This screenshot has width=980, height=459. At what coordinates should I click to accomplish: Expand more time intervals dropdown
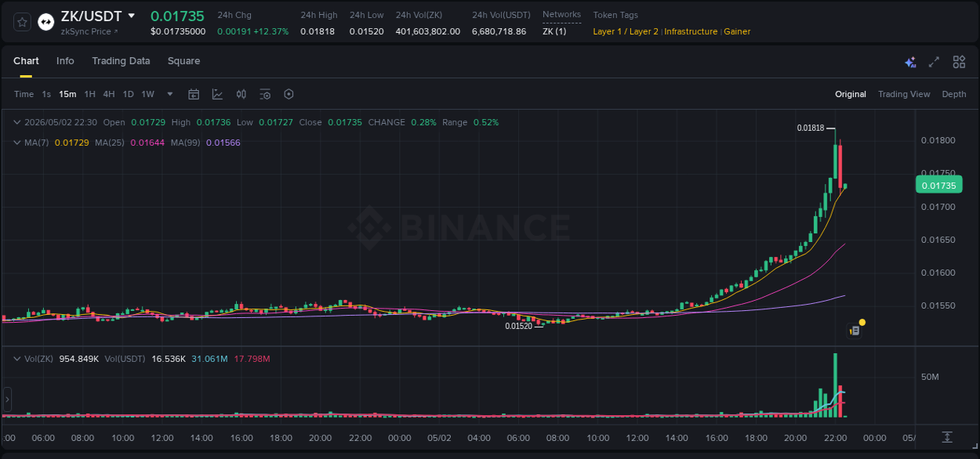point(170,94)
